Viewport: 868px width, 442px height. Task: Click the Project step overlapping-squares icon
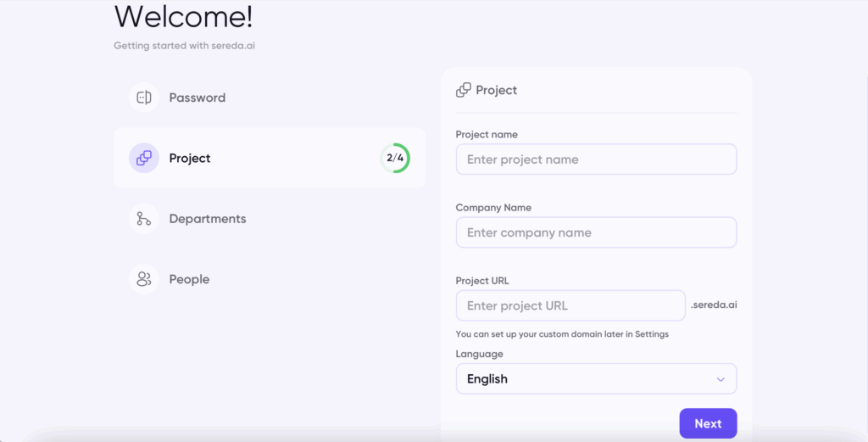point(144,158)
